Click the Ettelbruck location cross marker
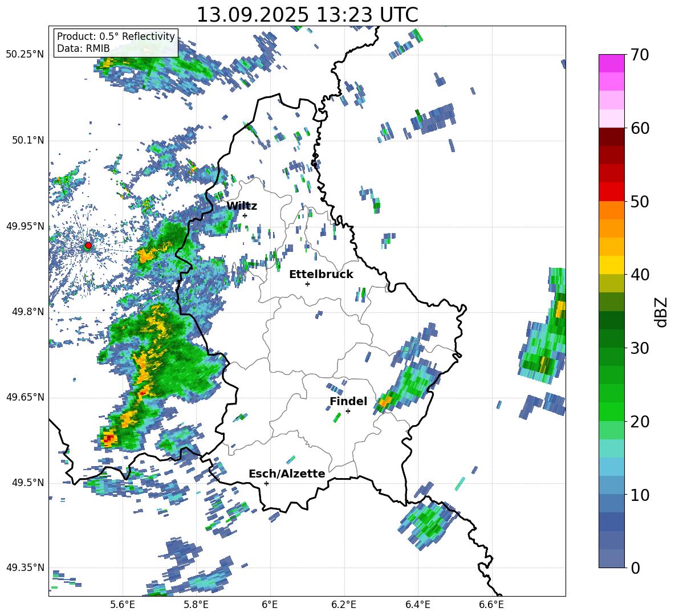 pyautogui.click(x=307, y=284)
